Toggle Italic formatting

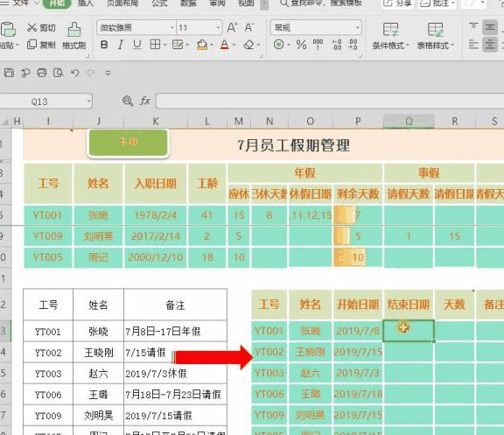(x=121, y=45)
